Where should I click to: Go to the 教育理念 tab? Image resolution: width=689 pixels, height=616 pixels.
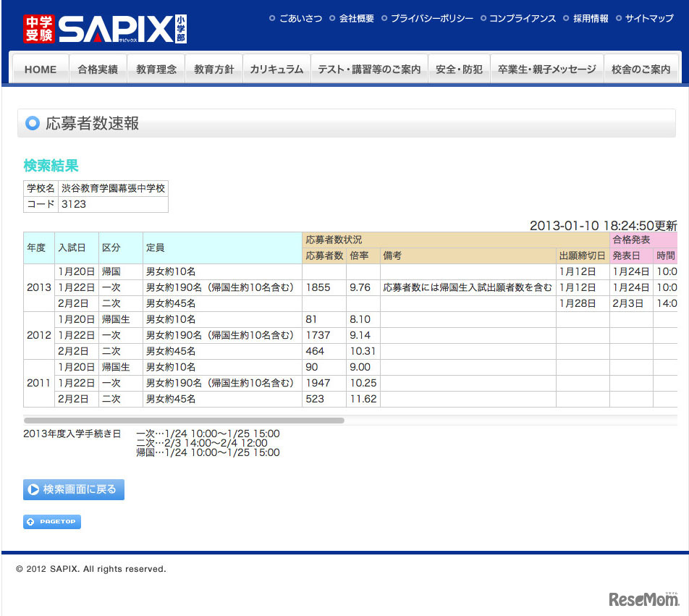[156, 69]
